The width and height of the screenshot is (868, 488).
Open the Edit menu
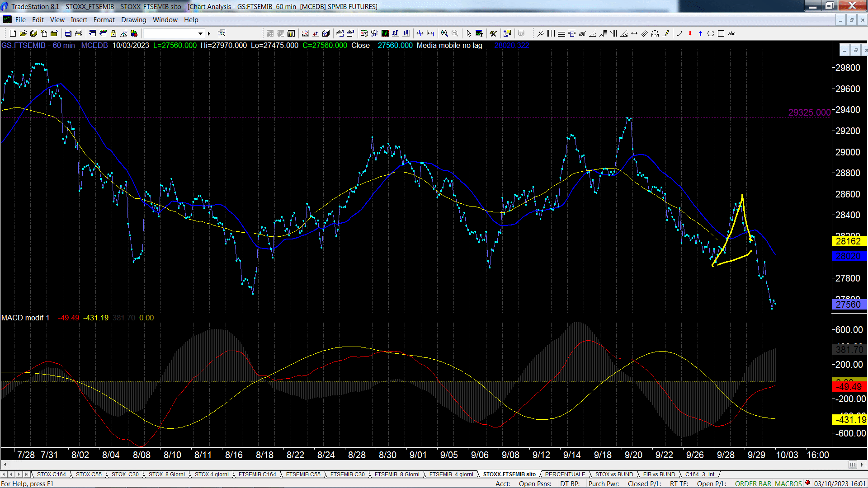click(x=38, y=19)
